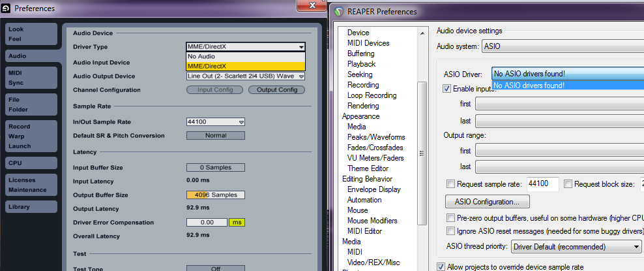Click the Driver Error Compensation value field
Screen dimensions: 644x271
pos(207,223)
